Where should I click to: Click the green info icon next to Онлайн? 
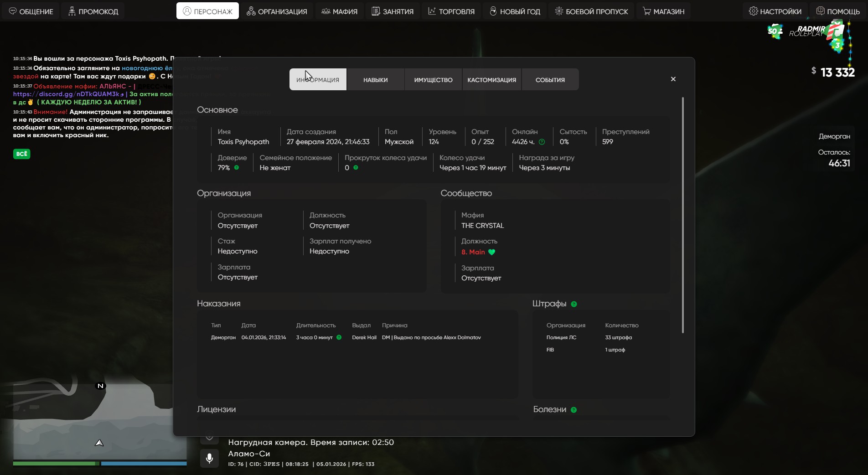tap(542, 142)
